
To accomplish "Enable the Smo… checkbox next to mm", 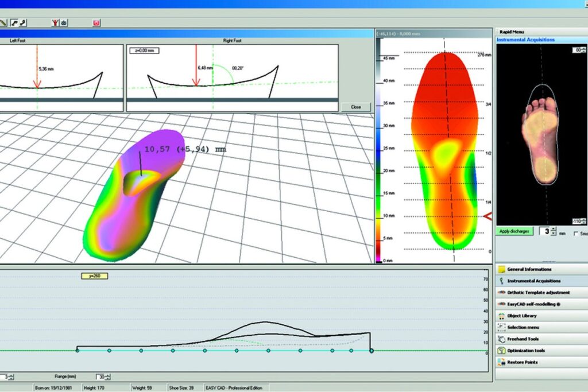I will tap(575, 234).
